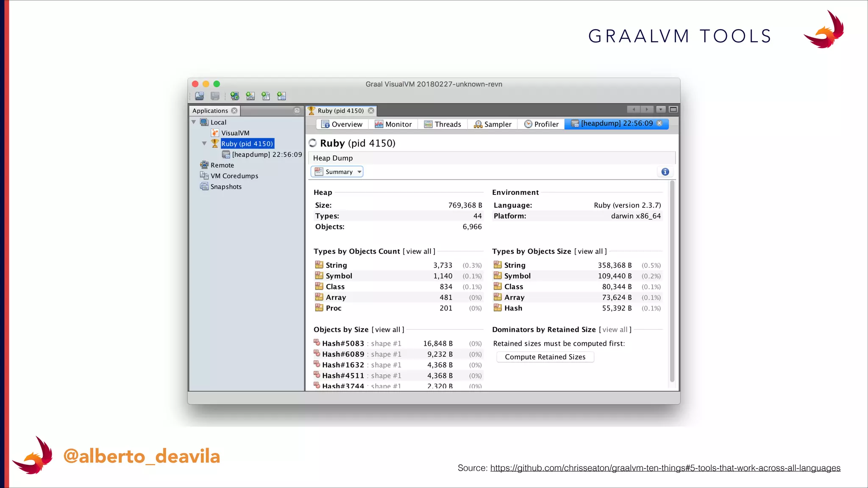This screenshot has height=488, width=868.
Task: Click the Array size 73,624 B value
Action: tap(617, 297)
